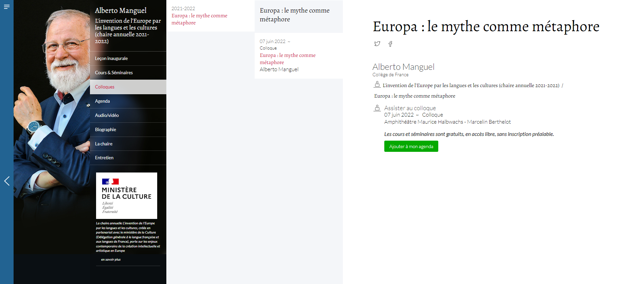Share the page on Twitter

[377, 44]
